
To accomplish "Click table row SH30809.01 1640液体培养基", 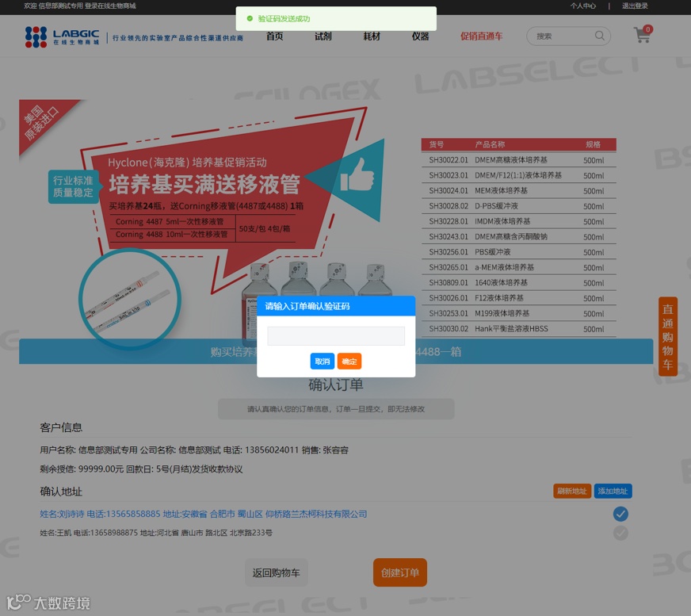I will pos(519,282).
